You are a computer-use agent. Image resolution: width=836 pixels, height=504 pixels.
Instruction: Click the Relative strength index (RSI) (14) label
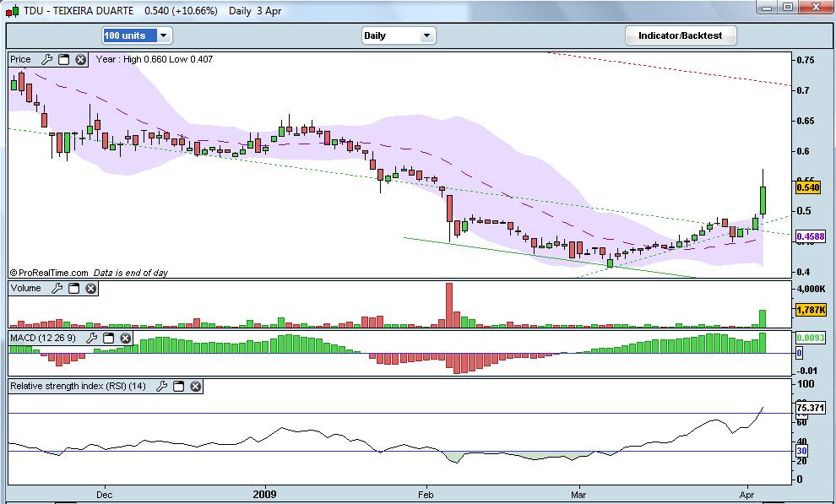[x=78, y=386]
